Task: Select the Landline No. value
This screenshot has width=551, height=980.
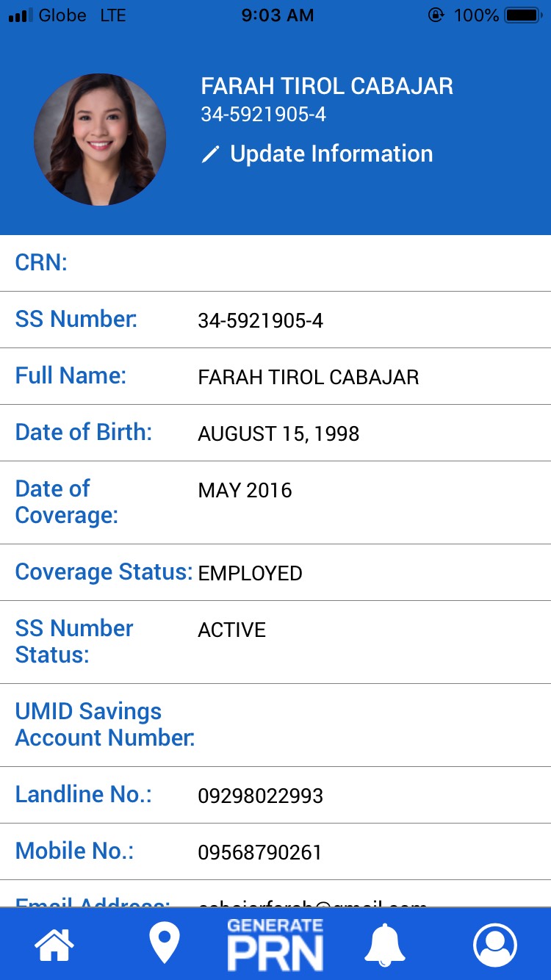Action: pos(260,796)
